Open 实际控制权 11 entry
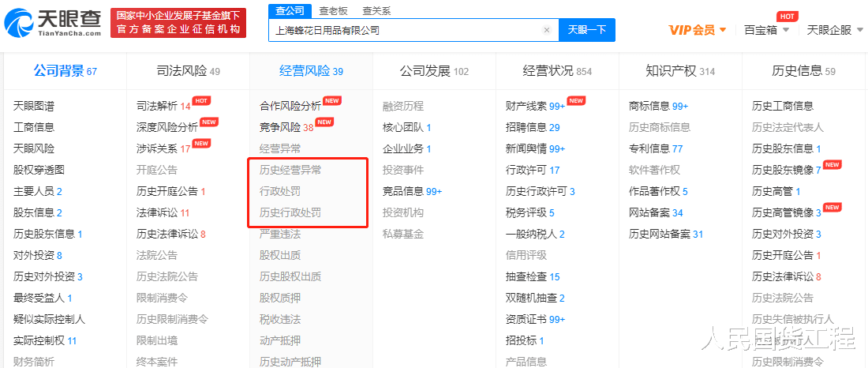 click(45, 340)
